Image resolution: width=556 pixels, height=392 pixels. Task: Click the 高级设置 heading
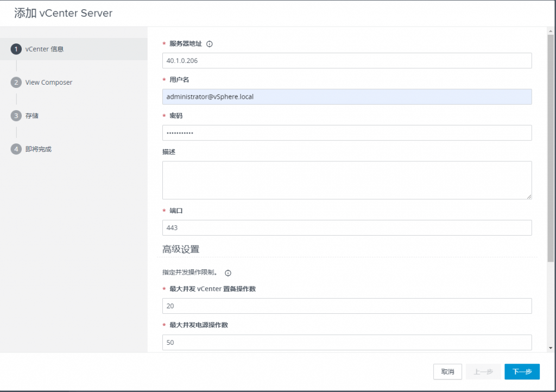(181, 249)
